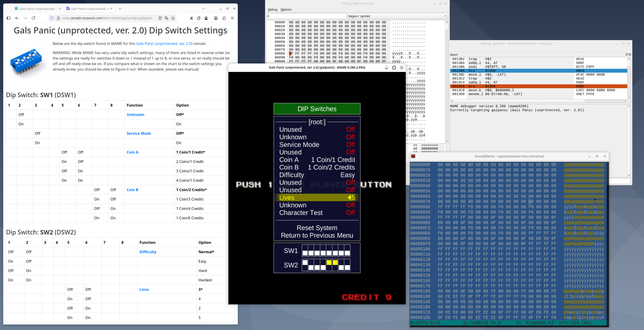Screen dimensions: 644x330
Task: Click the tracking protection shield icon
Action: pyautogui.click(x=52, y=18)
